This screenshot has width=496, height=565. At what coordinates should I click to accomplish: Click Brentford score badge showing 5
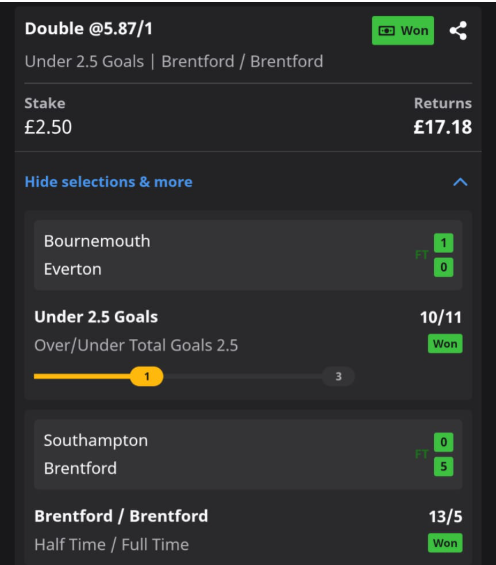443,467
